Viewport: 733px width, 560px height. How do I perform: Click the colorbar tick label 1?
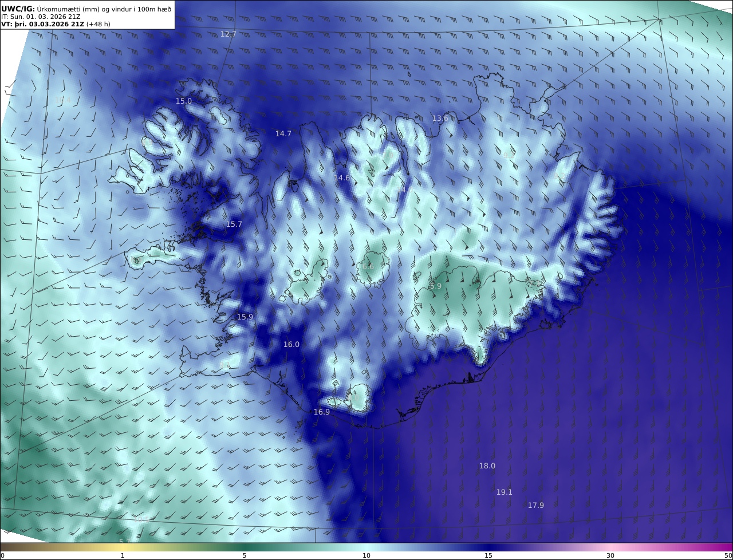(x=123, y=555)
